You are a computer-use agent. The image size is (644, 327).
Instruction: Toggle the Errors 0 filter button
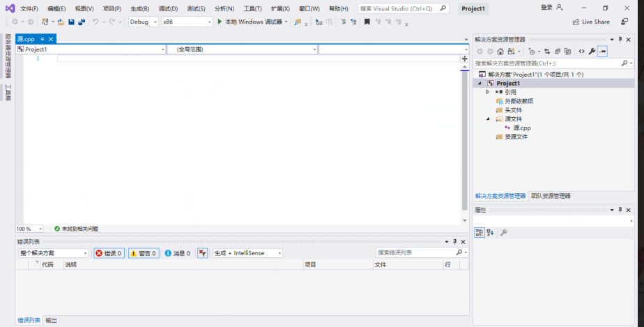point(109,253)
